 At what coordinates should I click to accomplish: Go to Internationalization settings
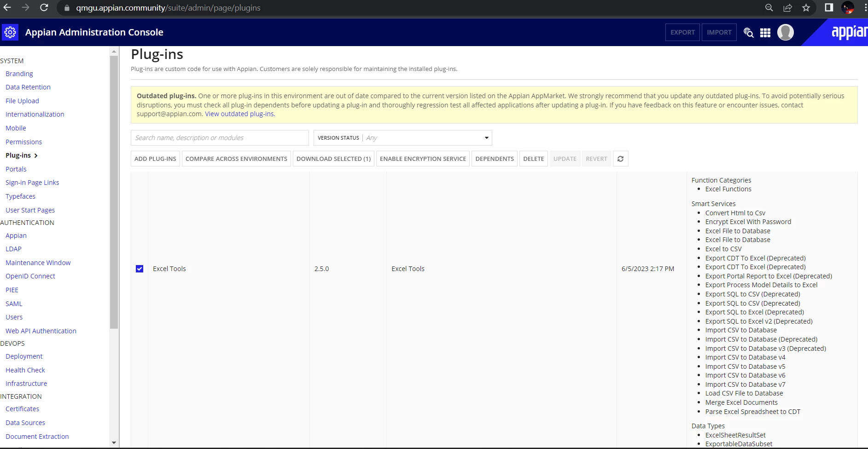click(x=35, y=114)
